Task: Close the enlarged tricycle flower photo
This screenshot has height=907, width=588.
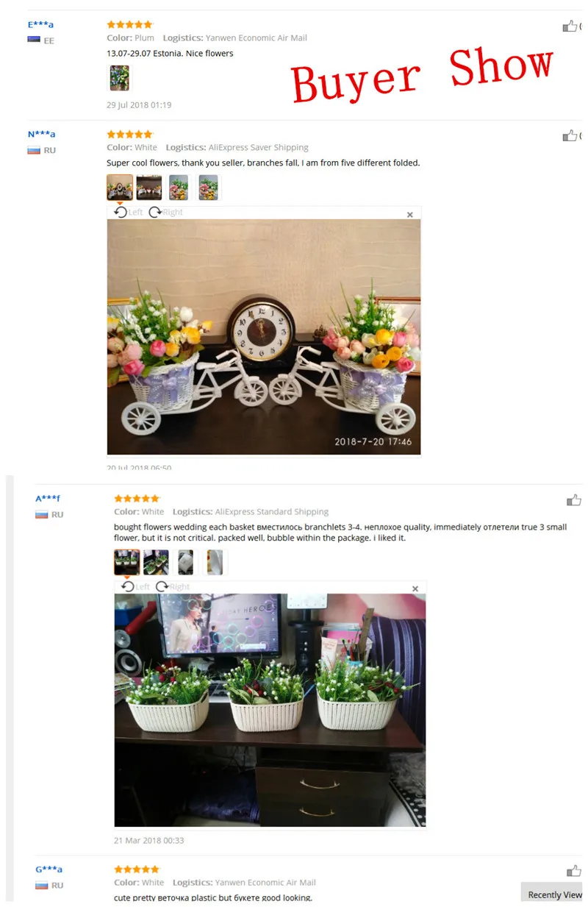Action: click(x=410, y=215)
